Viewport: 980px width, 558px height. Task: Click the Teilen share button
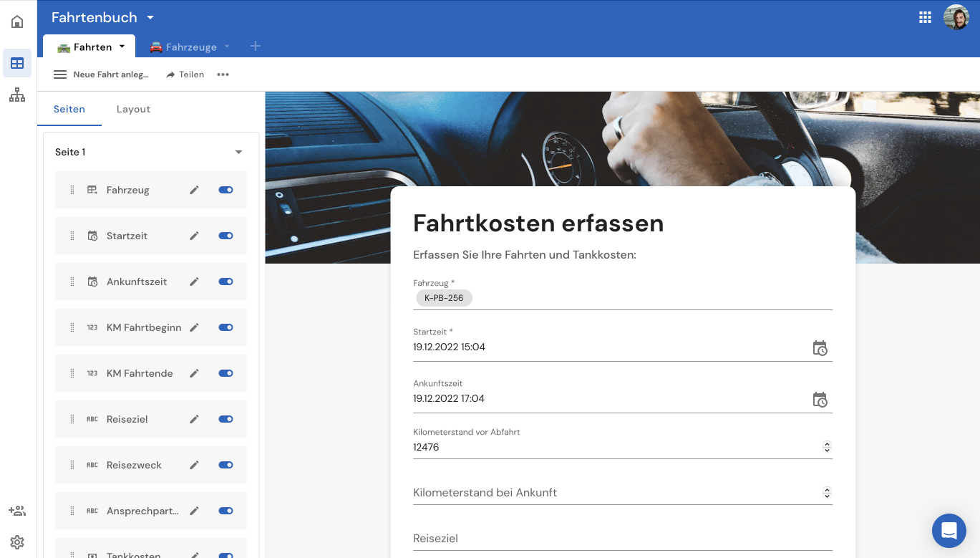185,74
